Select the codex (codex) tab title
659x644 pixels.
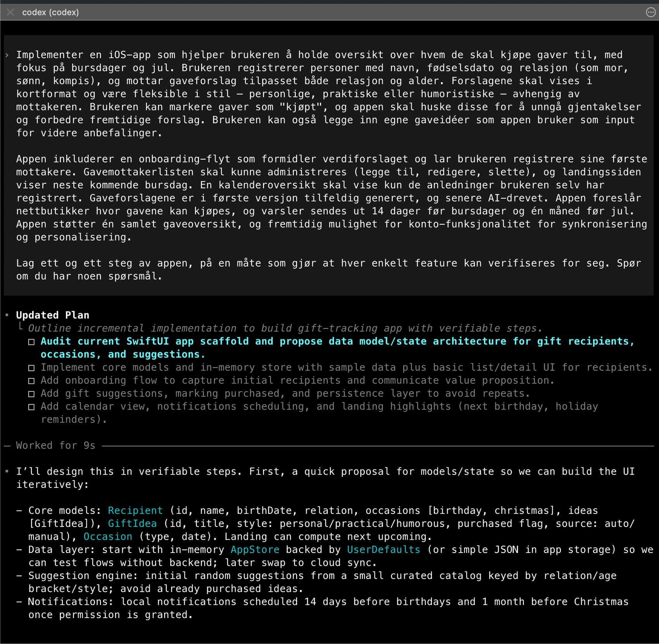[50, 12]
